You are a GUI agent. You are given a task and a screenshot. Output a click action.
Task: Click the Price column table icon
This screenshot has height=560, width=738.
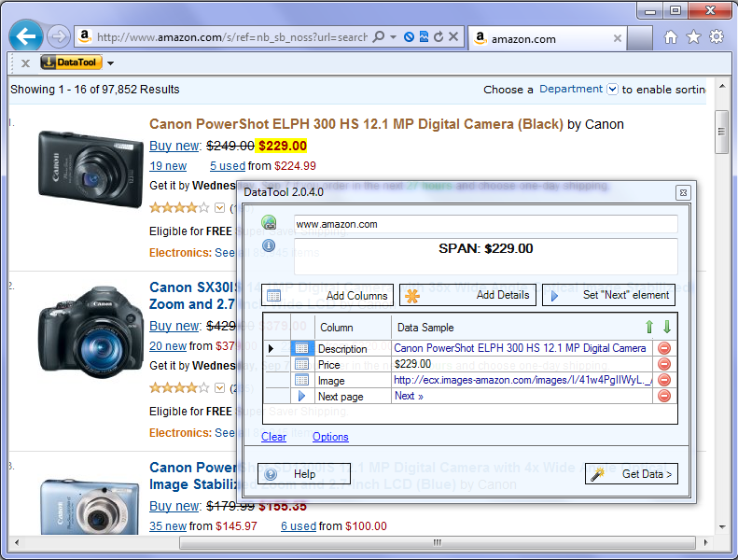[x=301, y=365]
